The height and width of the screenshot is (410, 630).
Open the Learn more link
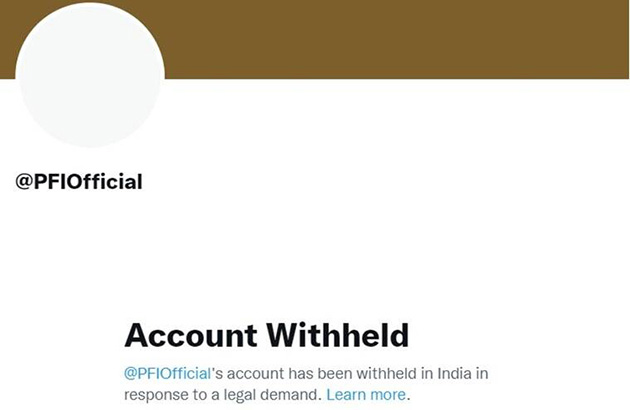tap(366, 395)
